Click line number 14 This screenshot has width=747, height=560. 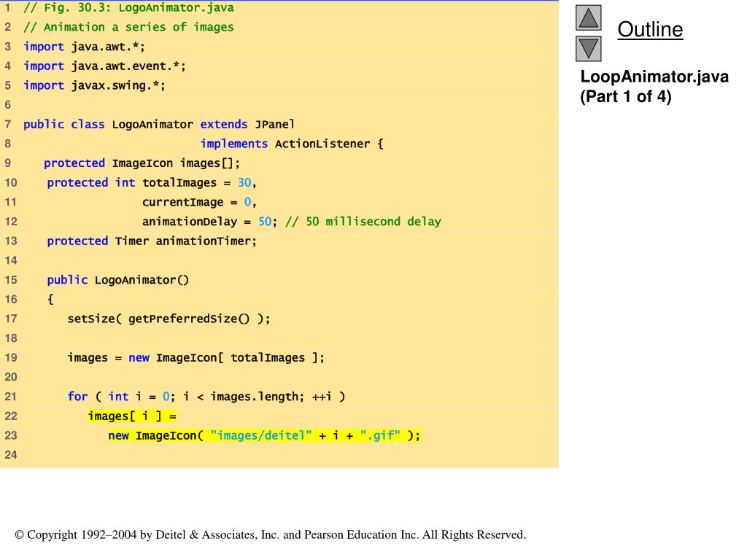pos(10,260)
